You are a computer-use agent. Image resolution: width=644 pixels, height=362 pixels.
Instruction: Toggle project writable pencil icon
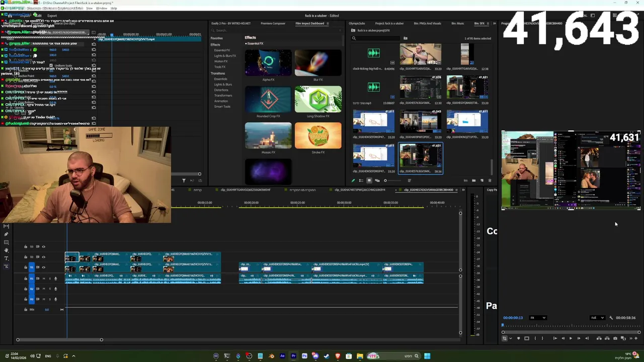coord(353,180)
